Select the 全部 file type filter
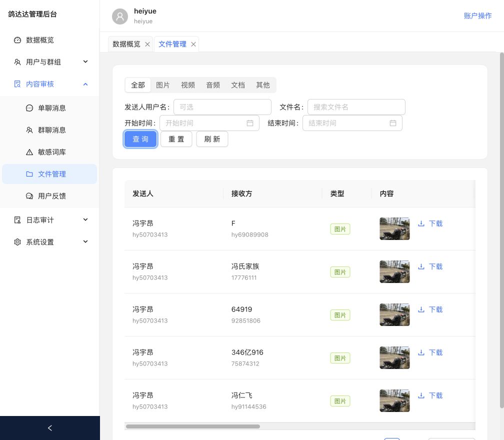 click(138, 85)
